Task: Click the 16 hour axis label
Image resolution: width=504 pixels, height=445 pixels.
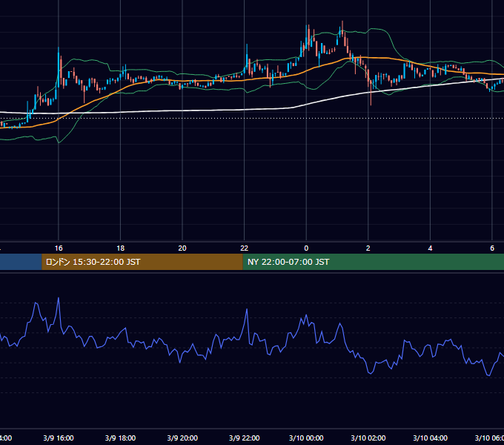Action: (x=59, y=248)
